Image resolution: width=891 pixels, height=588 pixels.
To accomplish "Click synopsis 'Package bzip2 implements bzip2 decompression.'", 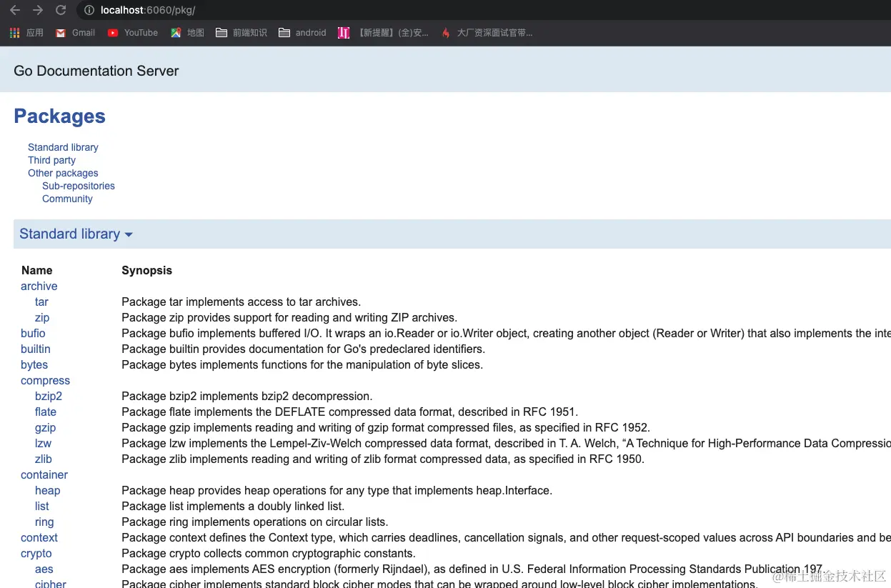I will (x=247, y=396).
